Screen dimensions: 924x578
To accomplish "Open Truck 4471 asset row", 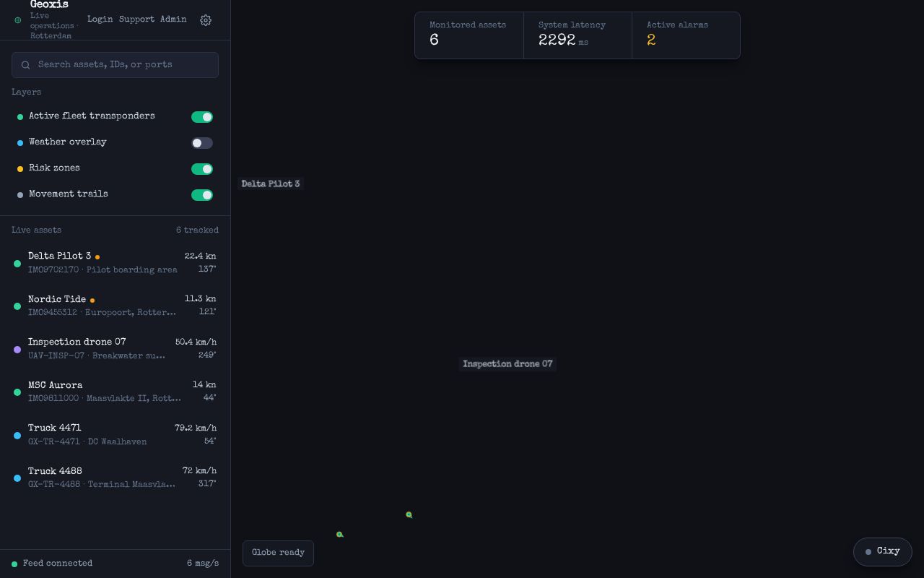I will point(115,435).
